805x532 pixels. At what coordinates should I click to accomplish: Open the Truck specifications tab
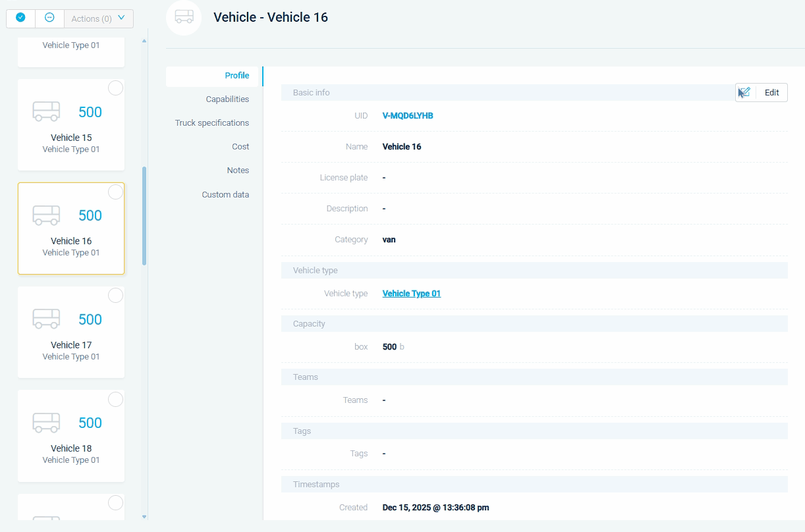(x=212, y=123)
